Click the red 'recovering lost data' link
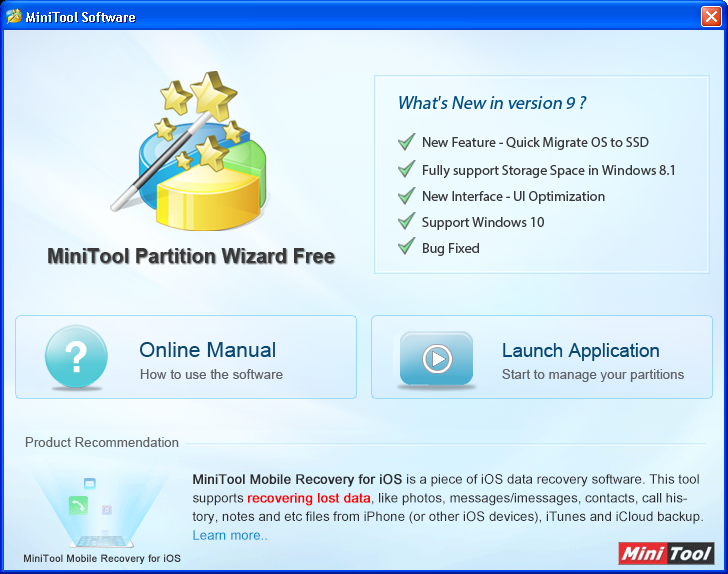The image size is (728, 574). [x=309, y=498]
